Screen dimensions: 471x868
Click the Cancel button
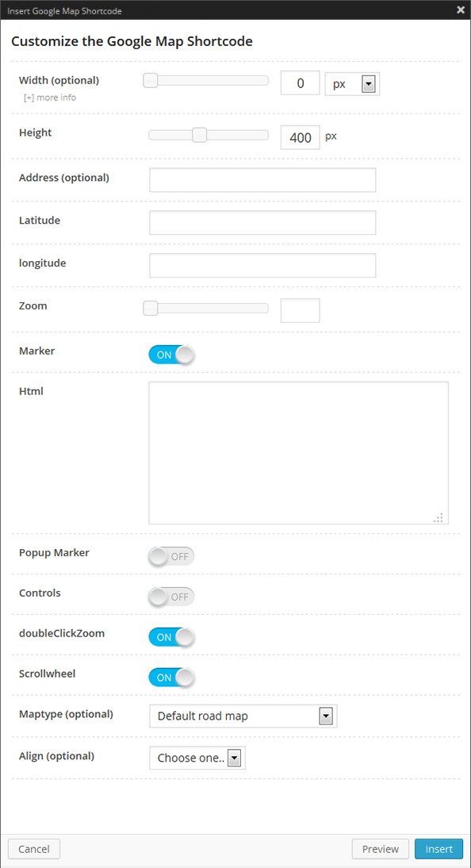33,848
